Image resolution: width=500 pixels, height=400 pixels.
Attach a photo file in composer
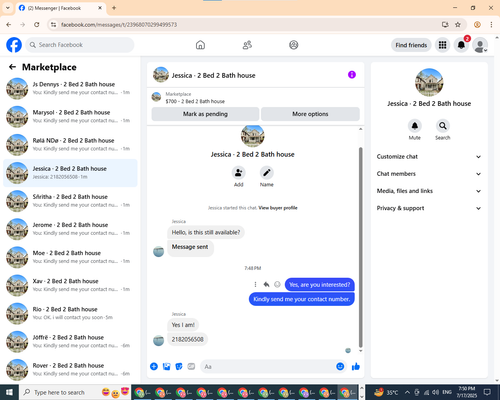[x=166, y=367]
